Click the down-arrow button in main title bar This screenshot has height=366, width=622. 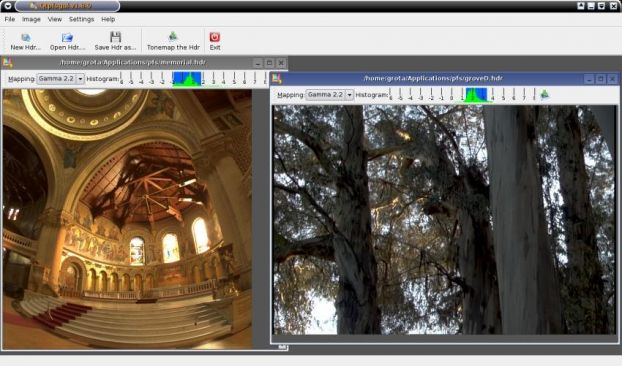pyautogui.click(x=601, y=6)
